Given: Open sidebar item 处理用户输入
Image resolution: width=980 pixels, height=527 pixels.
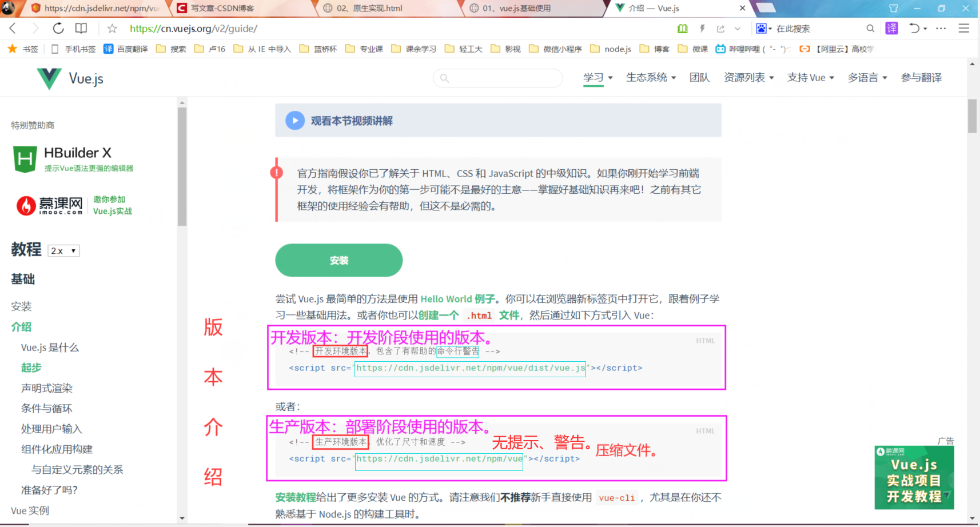Looking at the screenshot, I should 51,429.
